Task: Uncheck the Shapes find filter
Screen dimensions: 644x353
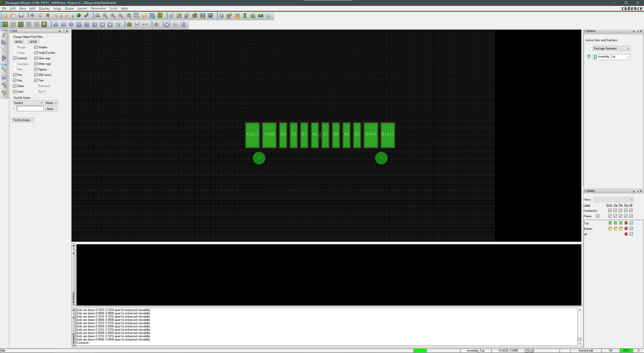Action: click(x=36, y=47)
